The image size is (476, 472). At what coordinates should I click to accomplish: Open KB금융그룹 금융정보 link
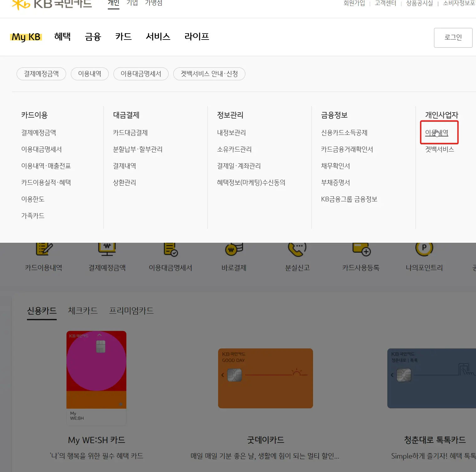(x=349, y=199)
